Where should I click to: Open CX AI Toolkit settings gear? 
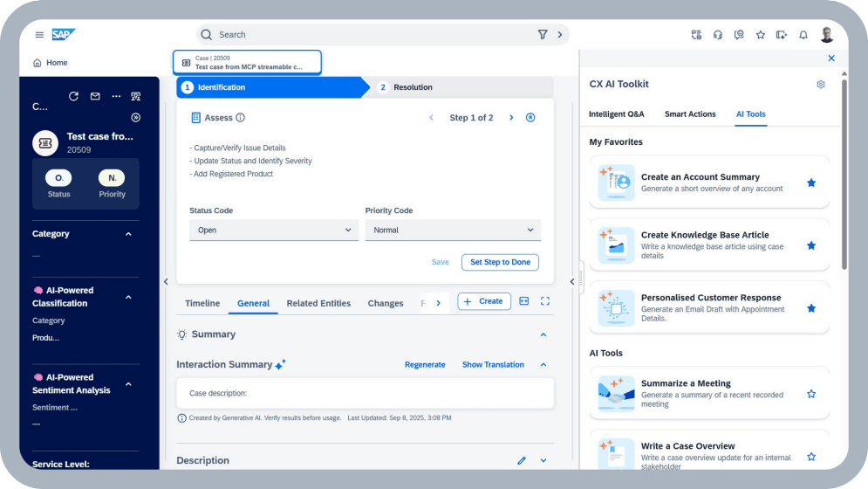pos(821,85)
